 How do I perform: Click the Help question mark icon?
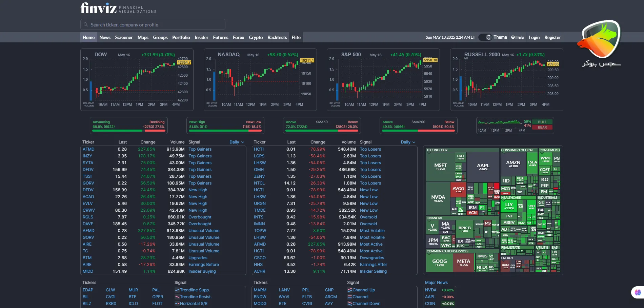tap(513, 37)
